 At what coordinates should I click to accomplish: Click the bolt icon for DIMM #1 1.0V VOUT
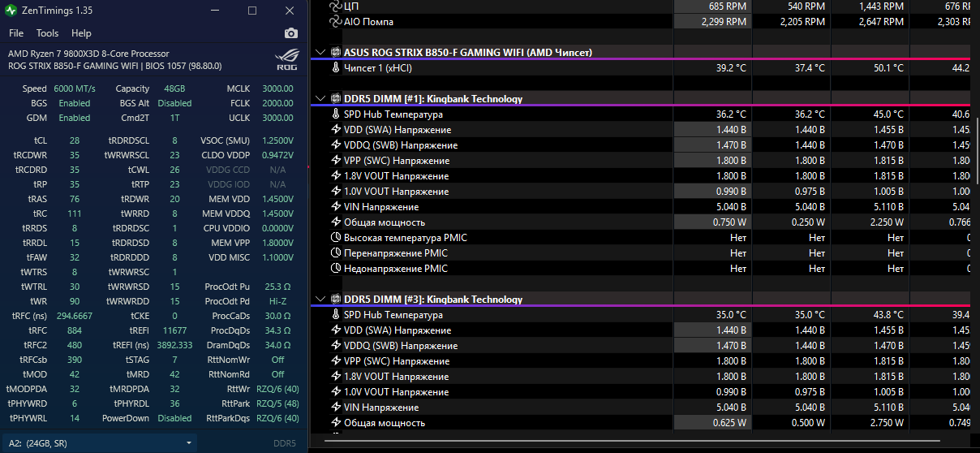[336, 192]
